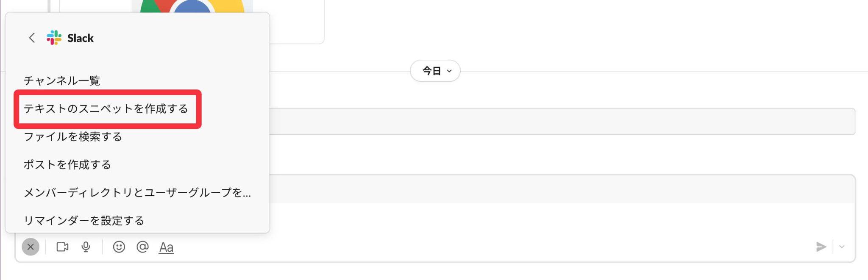This screenshot has width=868, height=280.
Task: Select チャンネル一覧 from the Slack menu
Action: [x=62, y=80]
